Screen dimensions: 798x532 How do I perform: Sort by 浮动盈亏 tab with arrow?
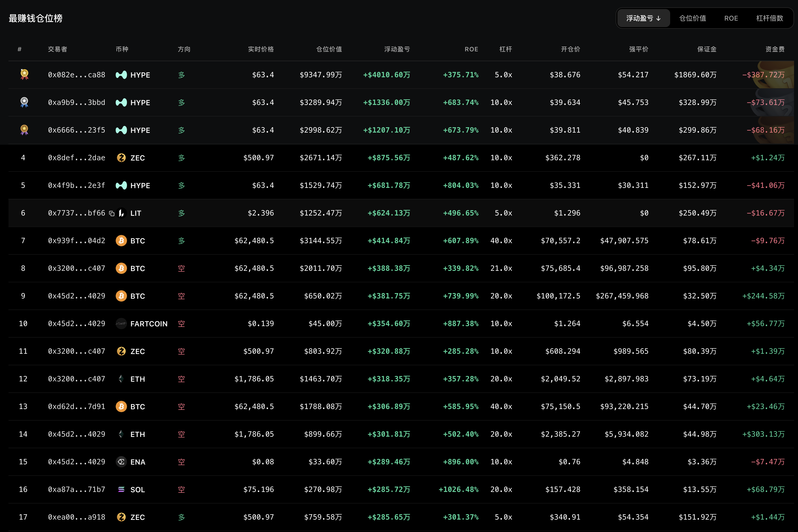643,18
